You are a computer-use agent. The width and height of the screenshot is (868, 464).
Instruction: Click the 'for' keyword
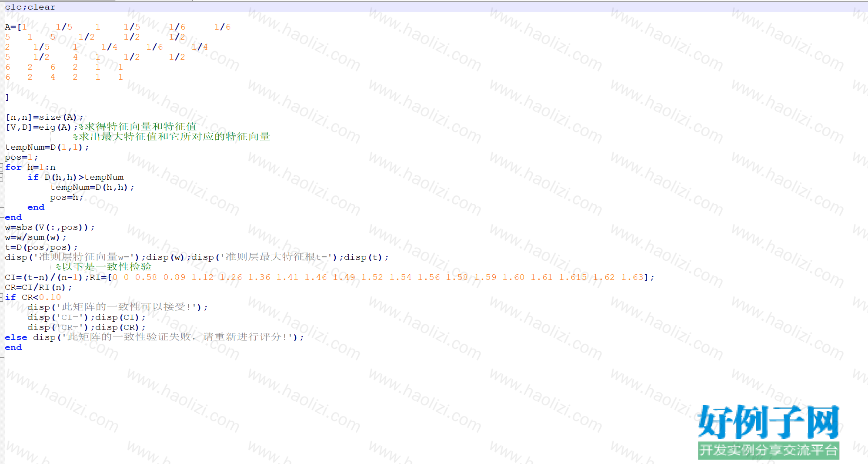point(13,167)
